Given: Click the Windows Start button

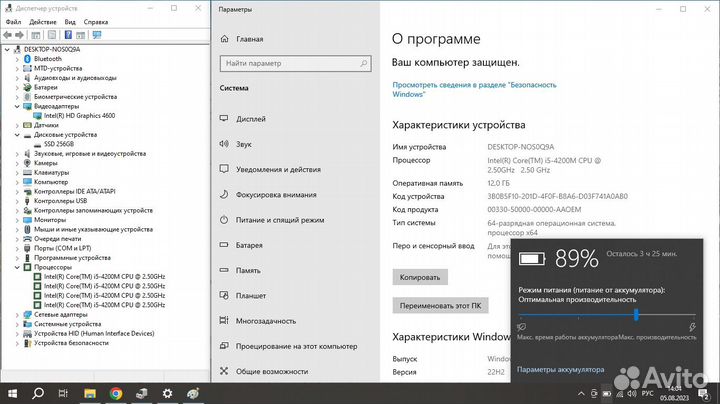Looking at the screenshot, I should (x=12, y=393).
